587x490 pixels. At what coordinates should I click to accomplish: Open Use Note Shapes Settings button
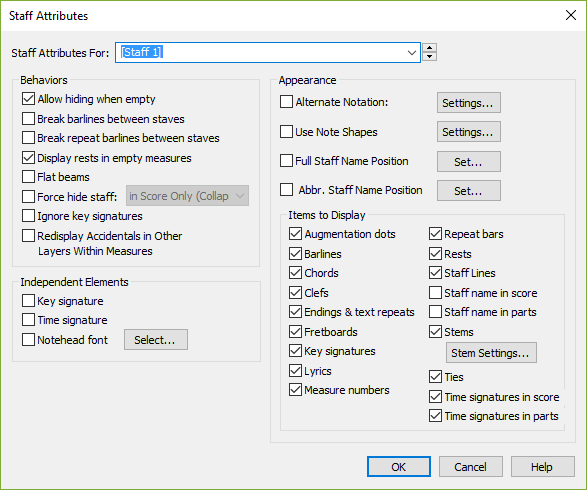[468, 132]
